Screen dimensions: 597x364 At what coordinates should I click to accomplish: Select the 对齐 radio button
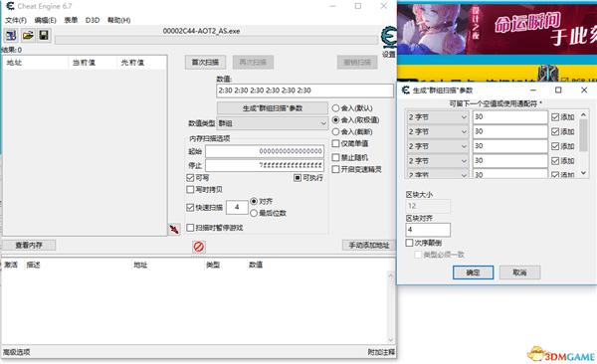coord(261,201)
